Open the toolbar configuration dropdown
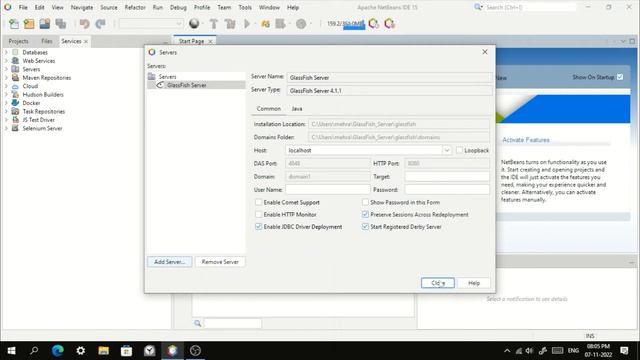The width and height of the screenshot is (640, 360). click(x=178, y=24)
